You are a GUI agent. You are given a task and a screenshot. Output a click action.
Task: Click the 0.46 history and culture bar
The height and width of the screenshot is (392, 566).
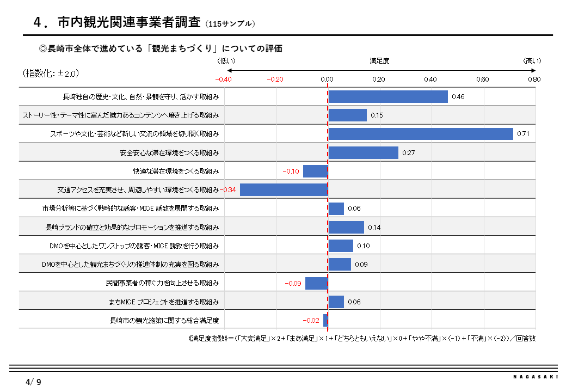click(x=388, y=97)
